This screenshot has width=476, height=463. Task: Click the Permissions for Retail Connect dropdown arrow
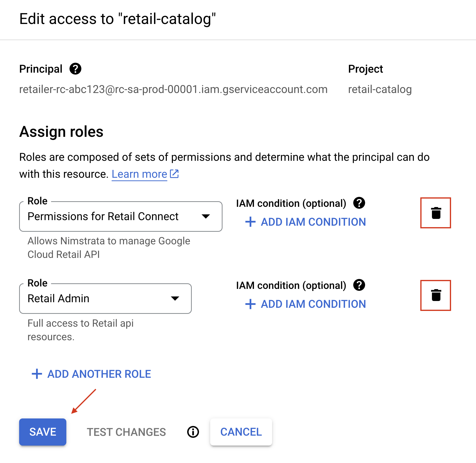[206, 216]
